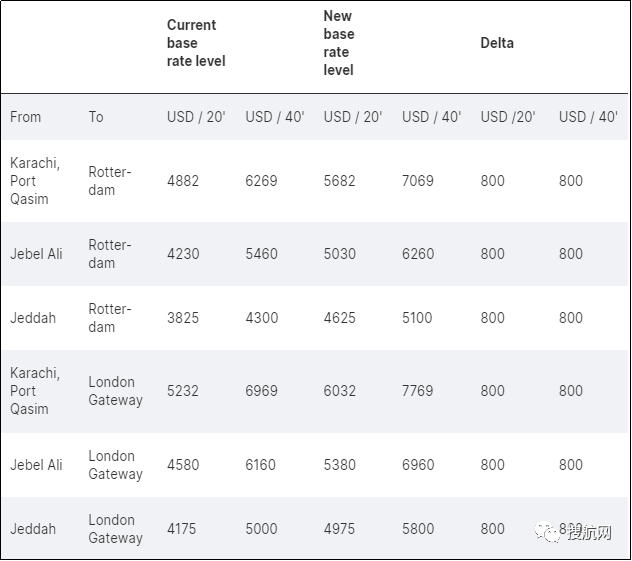The width and height of the screenshot is (632, 561).
Task: Click value 5460 in Jebel Ali row
Action: [261, 254]
